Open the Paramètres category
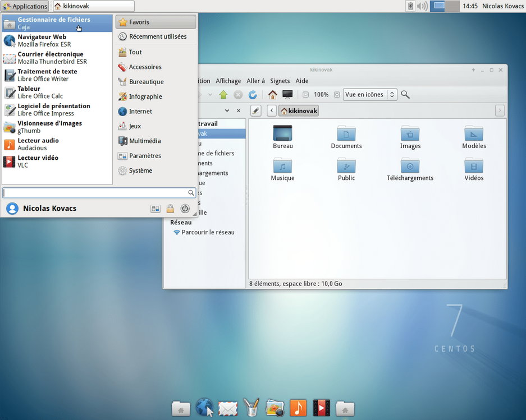Screen dimensions: 526x420 pyautogui.click(x=156, y=155)
